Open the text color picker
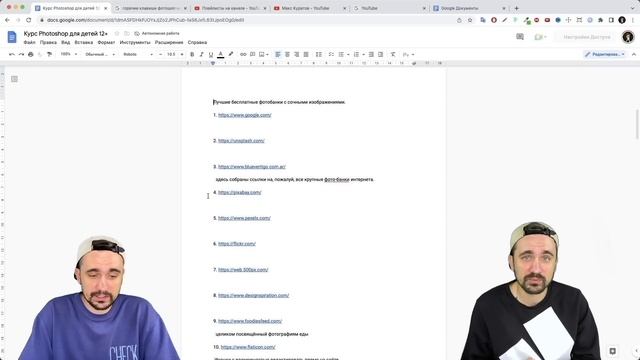 click(220, 54)
